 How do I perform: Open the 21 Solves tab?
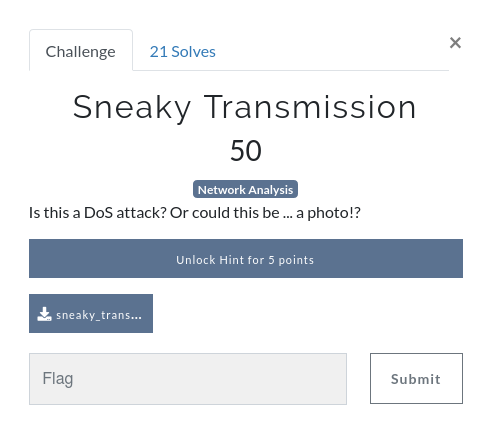coord(182,52)
